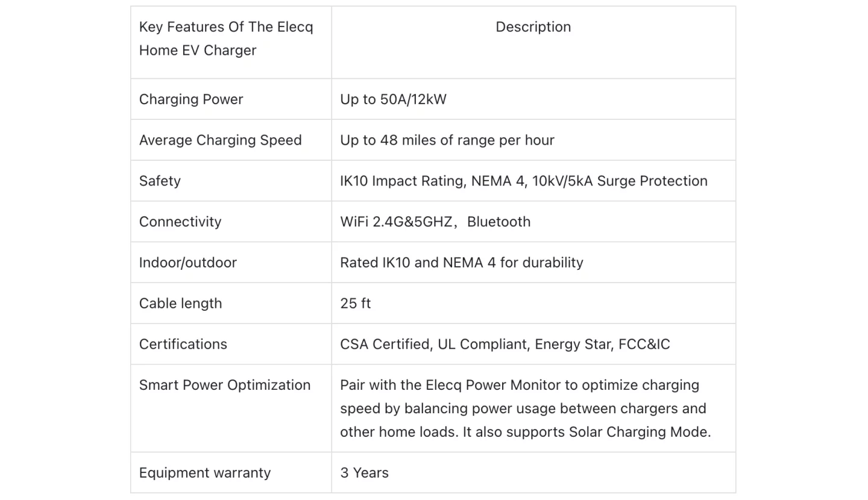Click the '25 ft' value
This screenshot has width=868, height=500.
(356, 304)
